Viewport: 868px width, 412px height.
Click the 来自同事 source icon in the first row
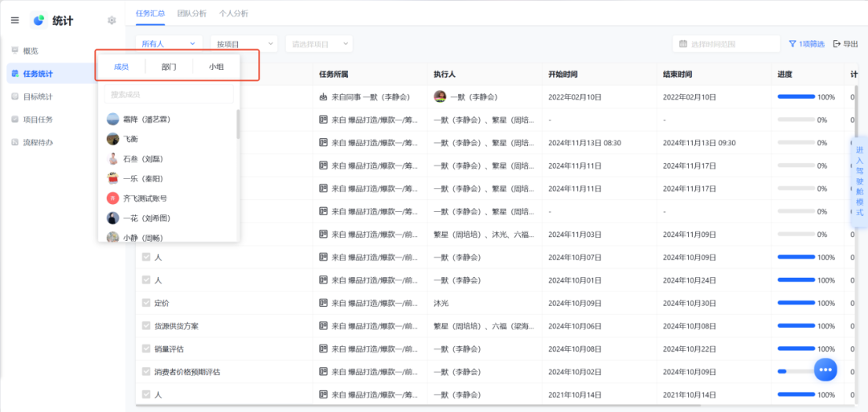324,97
